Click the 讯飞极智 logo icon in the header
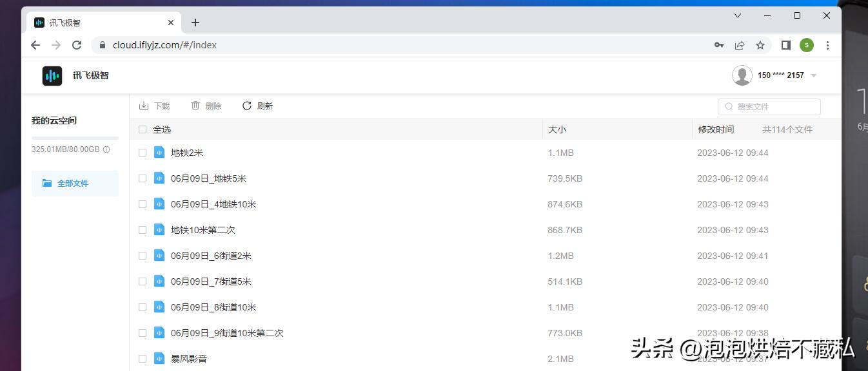The image size is (868, 371). pos(52,75)
